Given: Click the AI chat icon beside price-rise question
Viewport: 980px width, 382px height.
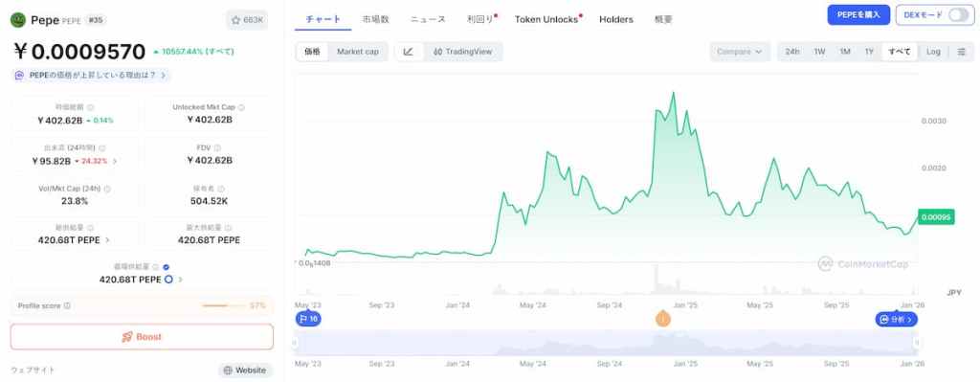Looking at the screenshot, I should (19, 75).
